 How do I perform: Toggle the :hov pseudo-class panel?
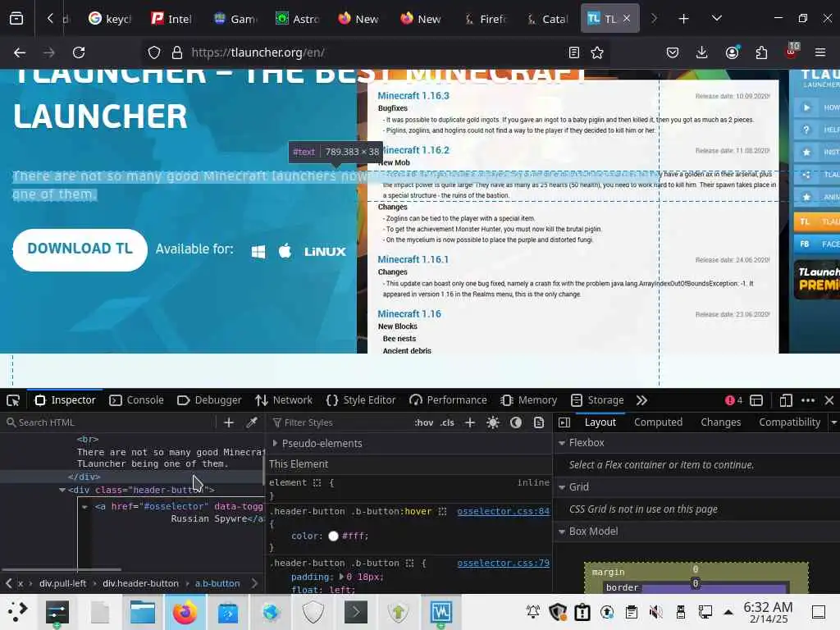[424, 422]
